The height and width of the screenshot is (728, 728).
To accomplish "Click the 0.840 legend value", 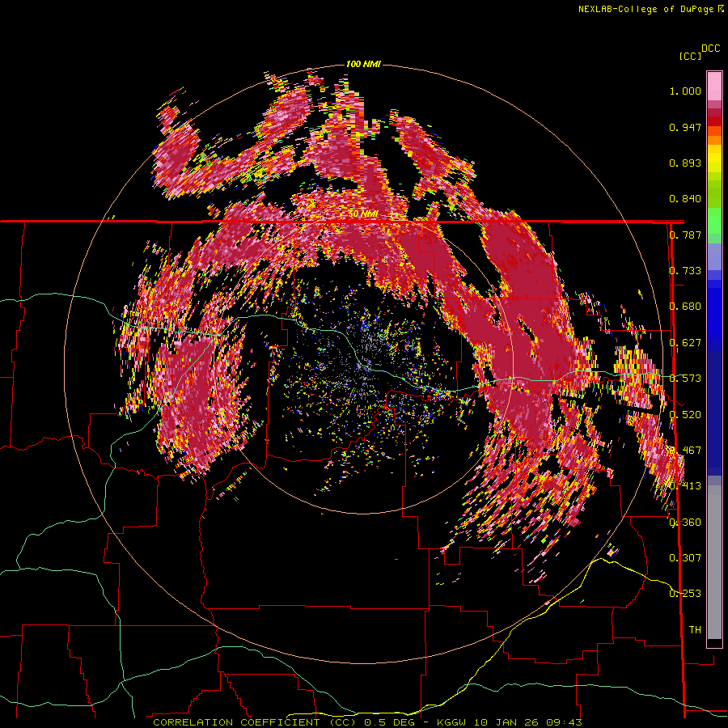I will click(x=685, y=199).
